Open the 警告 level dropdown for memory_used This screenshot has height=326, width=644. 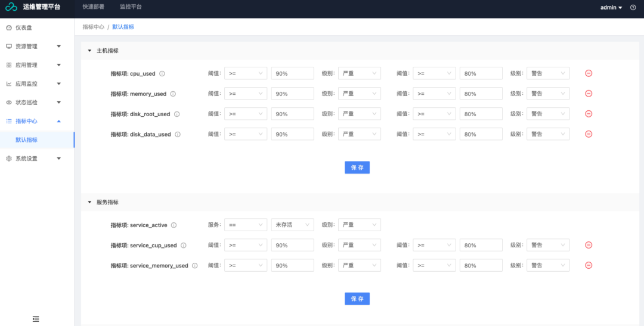coord(548,94)
